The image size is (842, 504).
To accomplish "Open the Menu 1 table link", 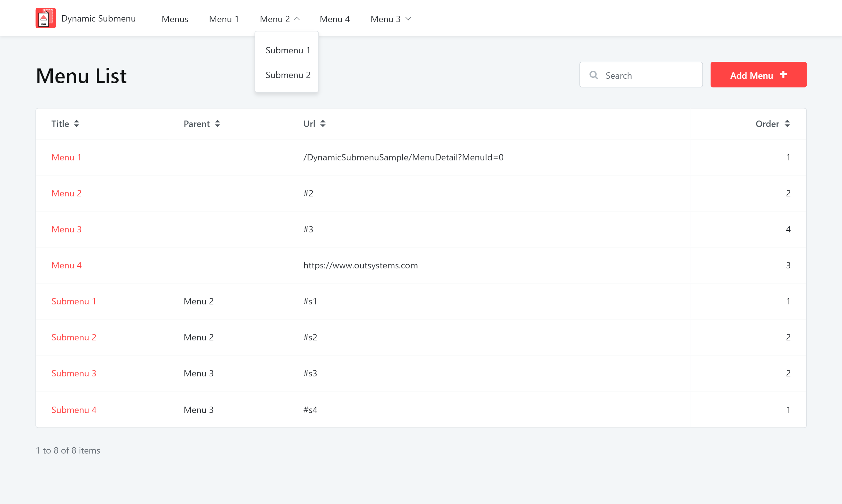I will (x=66, y=157).
